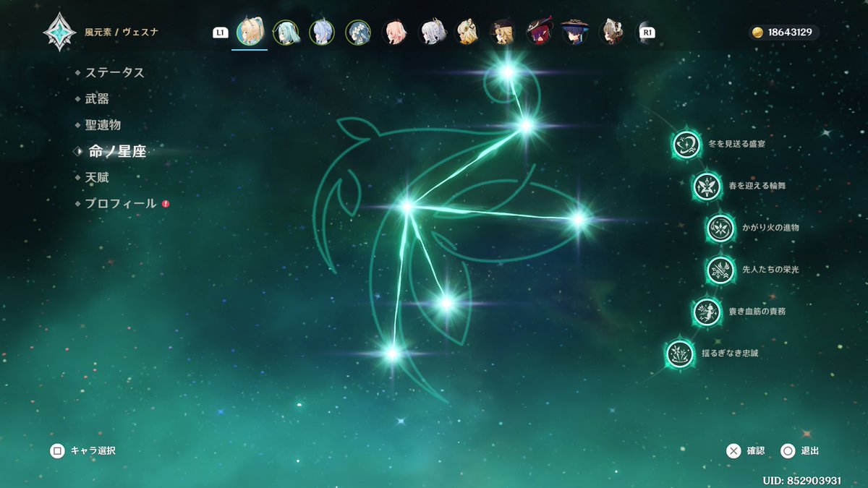Click the rightmost star of the constellation
The image size is (868, 488).
pyautogui.click(x=578, y=220)
